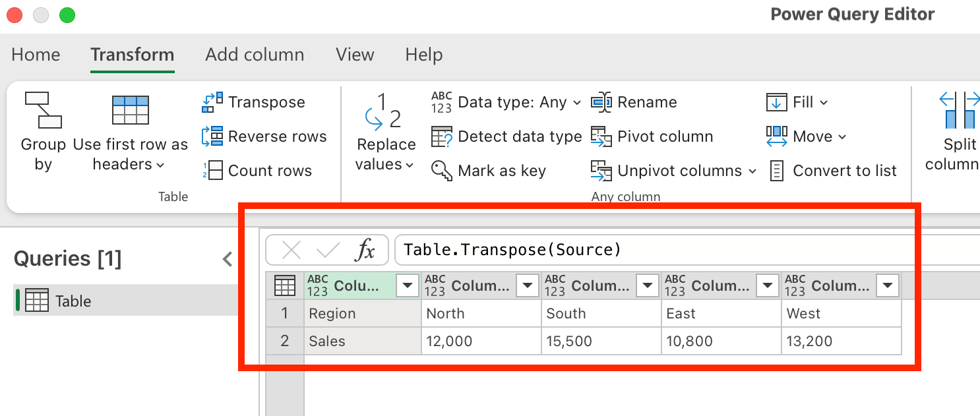Image resolution: width=980 pixels, height=416 pixels.
Task: Click the Rename icon
Action: coord(601,102)
